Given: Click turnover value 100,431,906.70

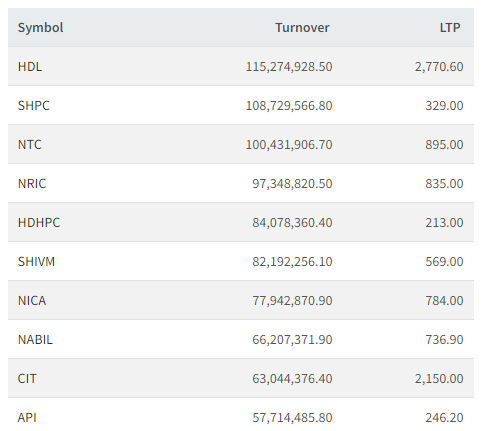Looking at the screenshot, I should coord(289,145).
